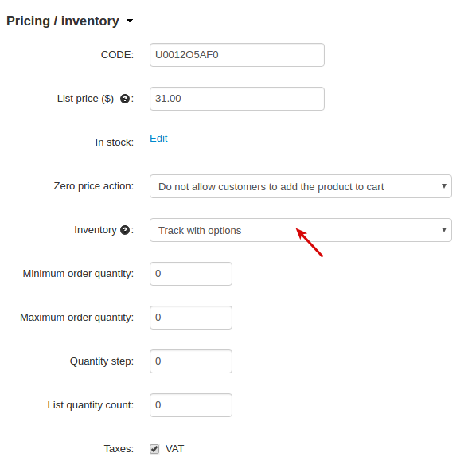Open the Inventory help question-mark icon
The width and height of the screenshot is (468, 476).
coord(125,230)
